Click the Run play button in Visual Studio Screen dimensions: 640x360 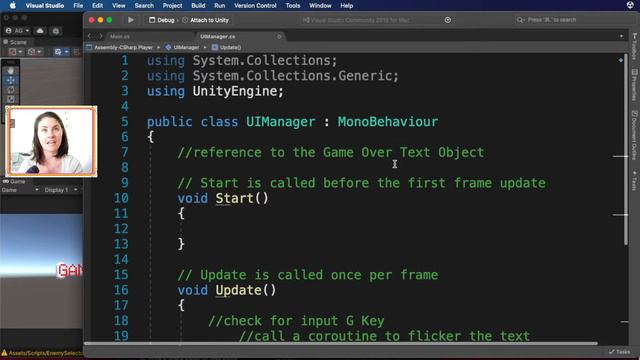[x=131, y=20]
